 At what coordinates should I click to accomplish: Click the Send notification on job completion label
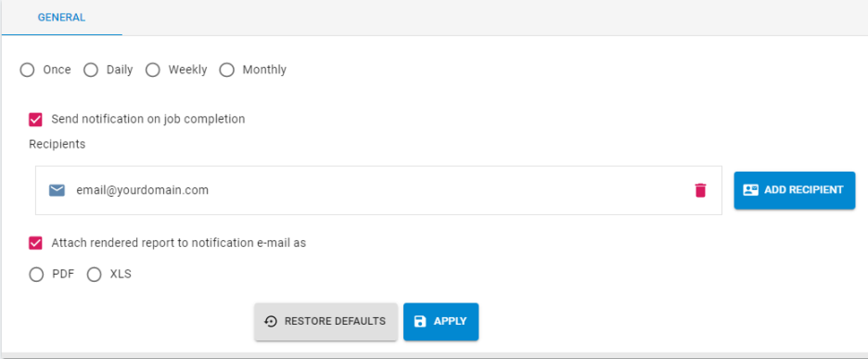click(x=148, y=119)
